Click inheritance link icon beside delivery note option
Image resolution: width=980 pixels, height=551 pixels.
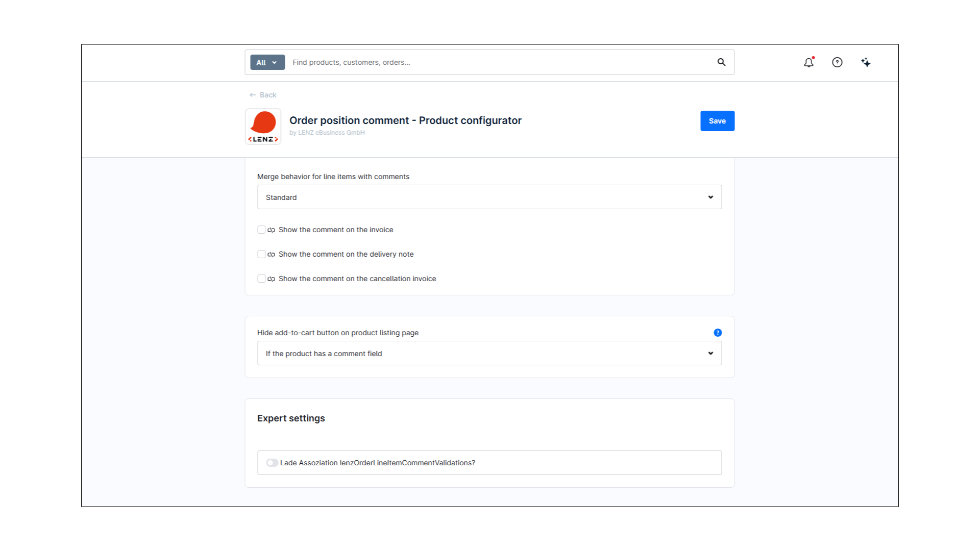coord(272,255)
